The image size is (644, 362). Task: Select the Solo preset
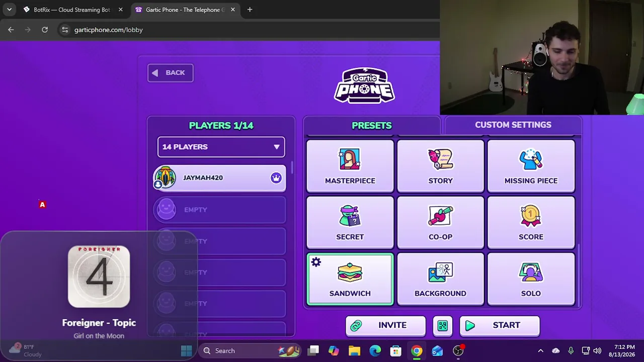pos(531,279)
